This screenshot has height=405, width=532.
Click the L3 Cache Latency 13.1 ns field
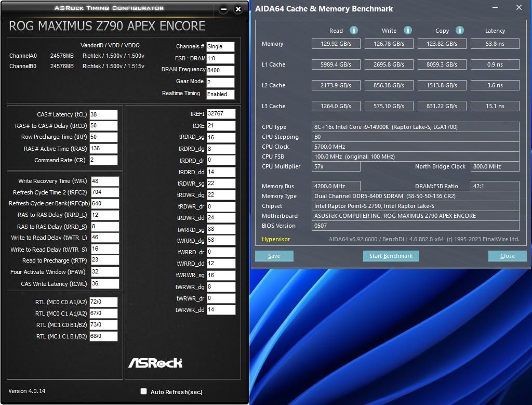(495, 106)
